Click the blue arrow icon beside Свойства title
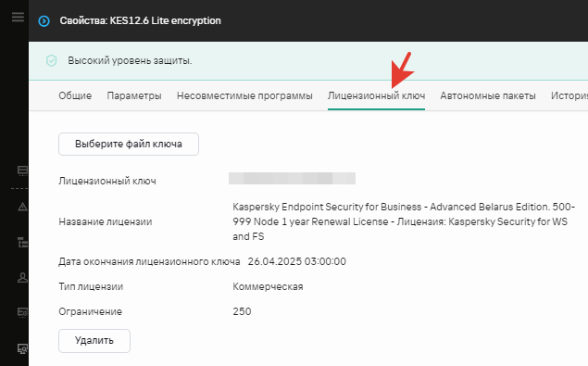This screenshot has width=588, height=366. (44, 21)
